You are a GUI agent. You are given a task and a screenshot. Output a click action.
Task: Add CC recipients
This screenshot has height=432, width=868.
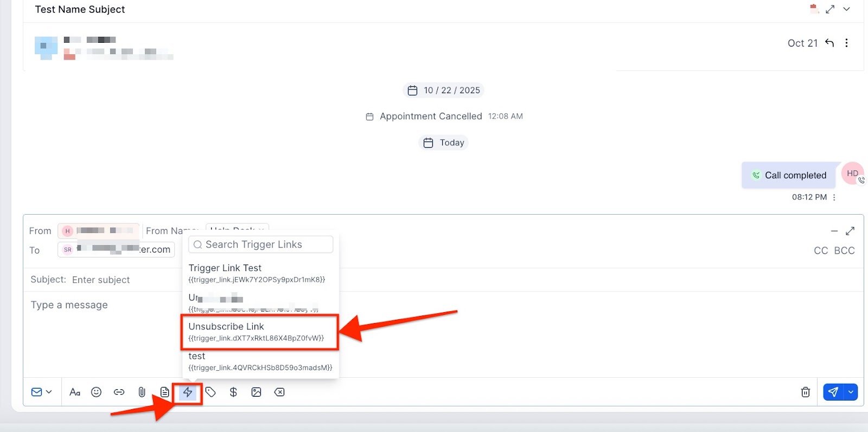tap(821, 250)
